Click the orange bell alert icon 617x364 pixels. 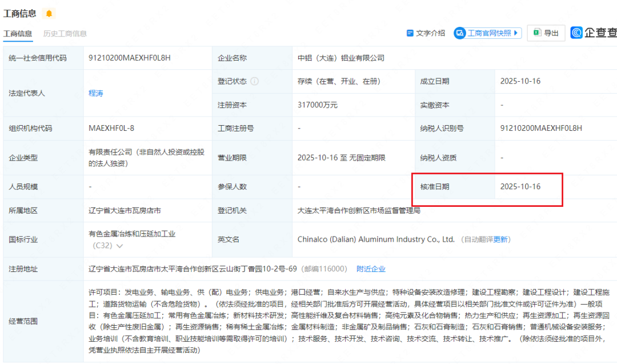click(x=49, y=13)
